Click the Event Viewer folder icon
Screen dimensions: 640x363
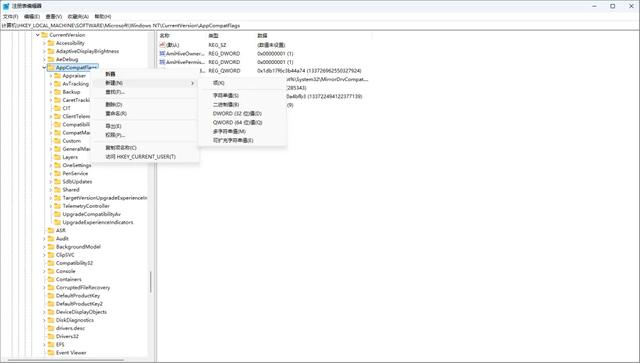[x=51, y=353]
